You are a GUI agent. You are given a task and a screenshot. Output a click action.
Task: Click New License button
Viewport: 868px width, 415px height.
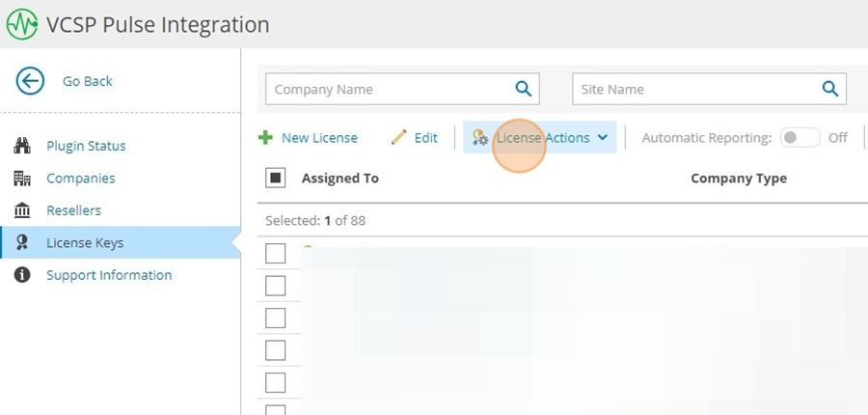click(308, 137)
